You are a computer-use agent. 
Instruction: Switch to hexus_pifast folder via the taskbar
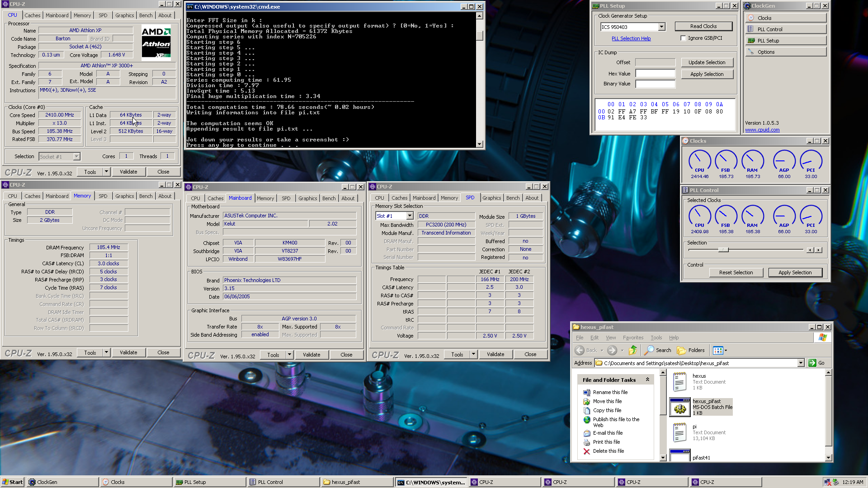[x=357, y=482]
